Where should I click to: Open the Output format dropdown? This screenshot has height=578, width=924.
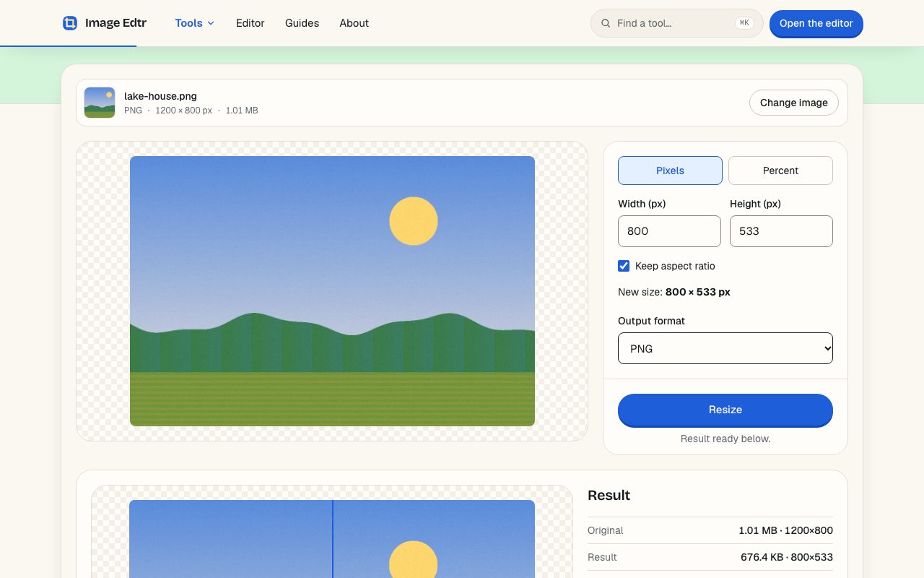point(725,348)
